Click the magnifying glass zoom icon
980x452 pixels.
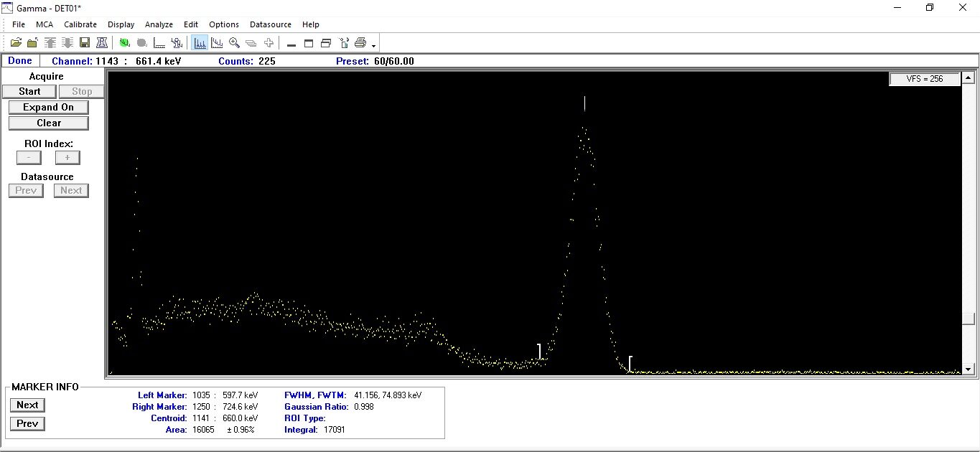234,43
